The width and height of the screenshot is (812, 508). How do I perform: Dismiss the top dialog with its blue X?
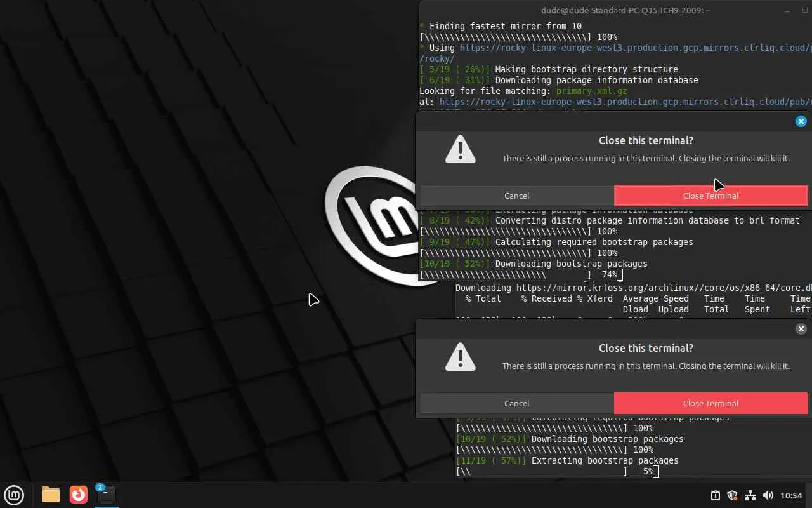(801, 121)
